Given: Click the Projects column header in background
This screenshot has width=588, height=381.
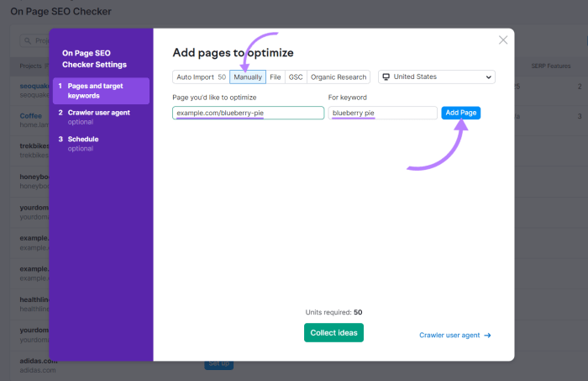Looking at the screenshot, I should pos(31,66).
